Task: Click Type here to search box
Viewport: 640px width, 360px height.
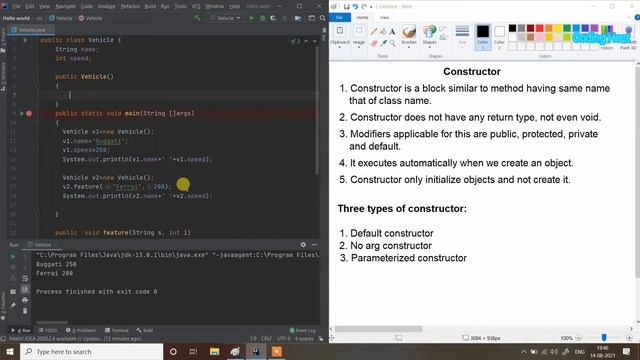Action: pyautogui.click(x=91, y=352)
